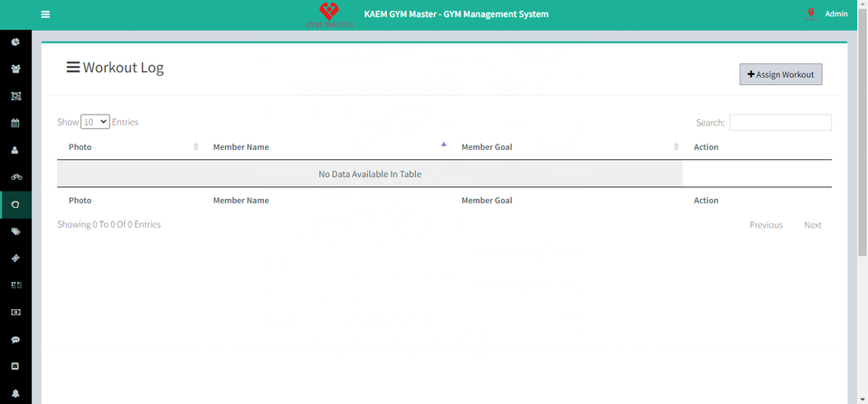Screen dimensions: 868x404
Task: Sort table by Member Goal column header
Action: pos(487,147)
